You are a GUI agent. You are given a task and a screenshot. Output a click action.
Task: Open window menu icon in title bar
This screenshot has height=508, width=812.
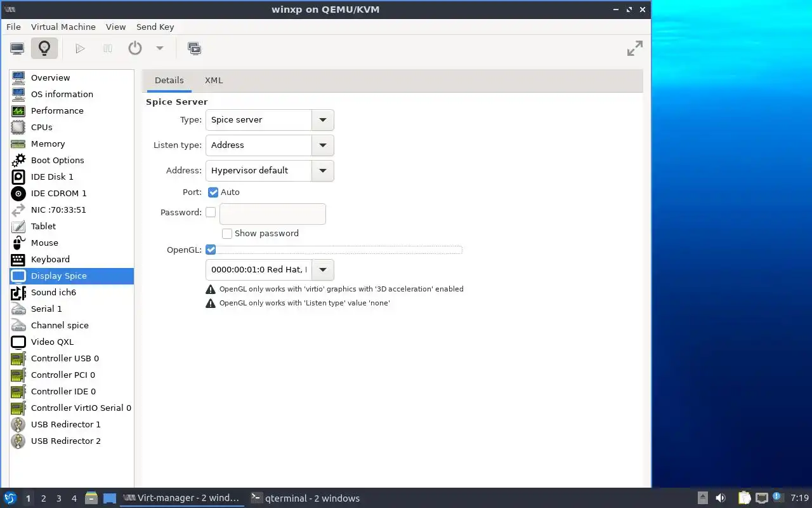click(10, 10)
